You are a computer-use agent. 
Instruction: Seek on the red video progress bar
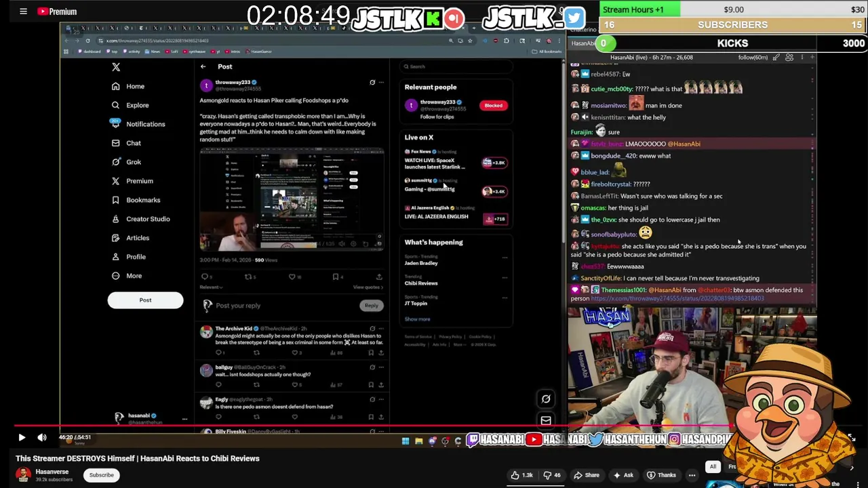434,427
